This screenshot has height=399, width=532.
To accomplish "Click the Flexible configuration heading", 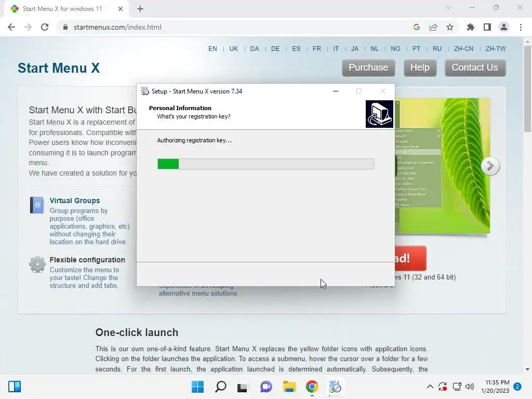I will pos(87,260).
